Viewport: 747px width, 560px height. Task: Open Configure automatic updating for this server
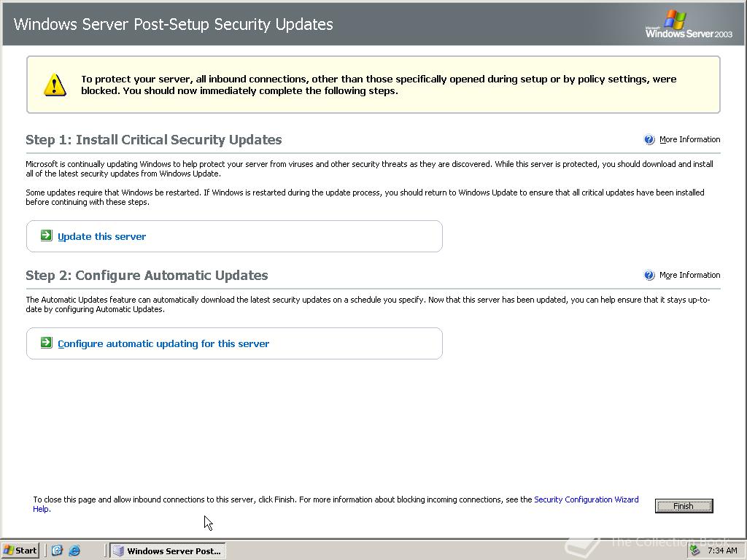163,344
